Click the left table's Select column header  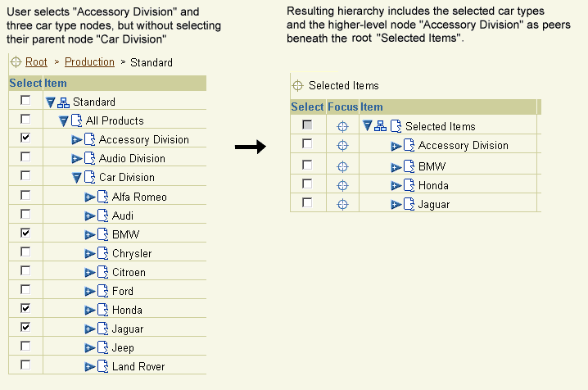25,83
